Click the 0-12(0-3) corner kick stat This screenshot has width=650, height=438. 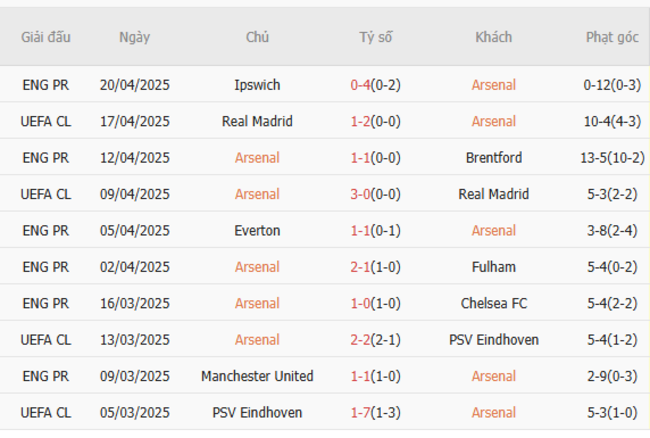tap(612, 85)
